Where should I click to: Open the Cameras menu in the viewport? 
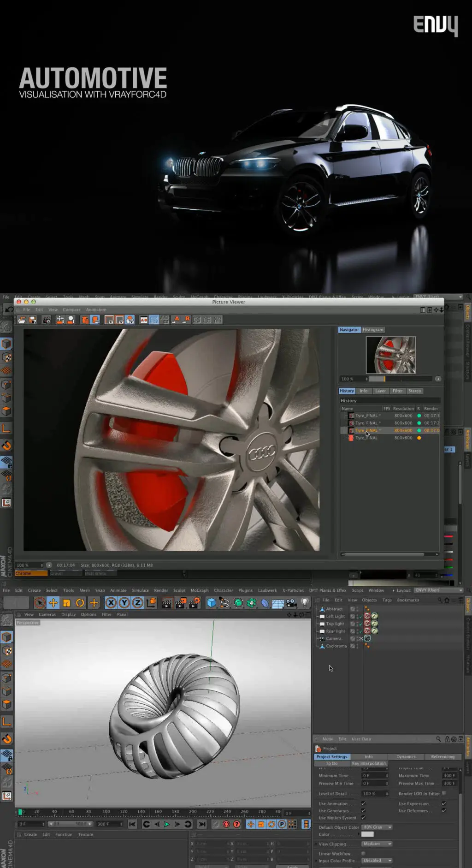(x=47, y=614)
